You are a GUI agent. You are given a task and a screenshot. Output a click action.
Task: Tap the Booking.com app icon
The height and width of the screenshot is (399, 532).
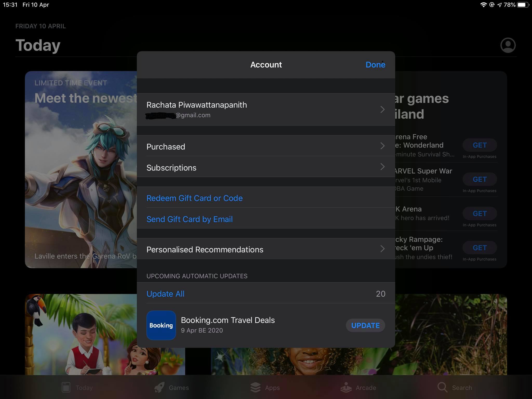point(161,325)
